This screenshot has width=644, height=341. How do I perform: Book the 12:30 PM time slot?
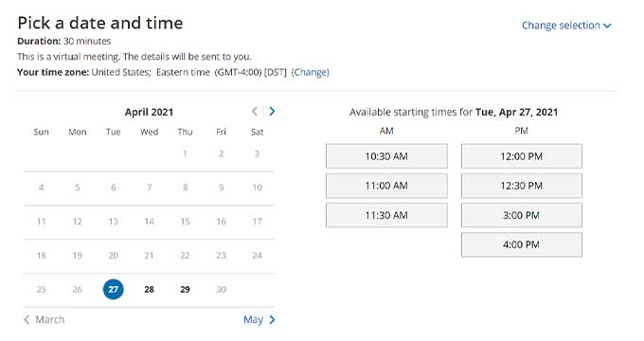coord(521,186)
